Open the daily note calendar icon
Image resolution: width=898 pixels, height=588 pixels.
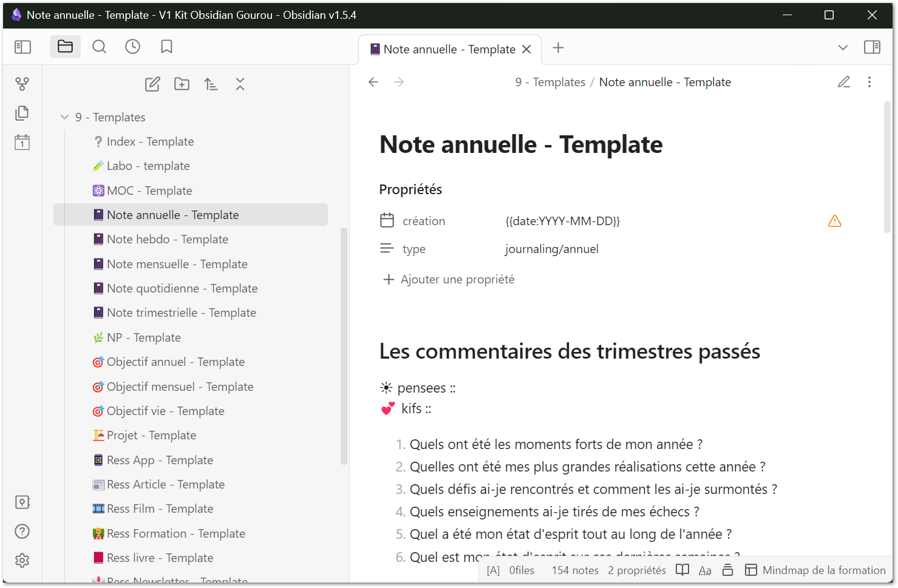pos(22,143)
